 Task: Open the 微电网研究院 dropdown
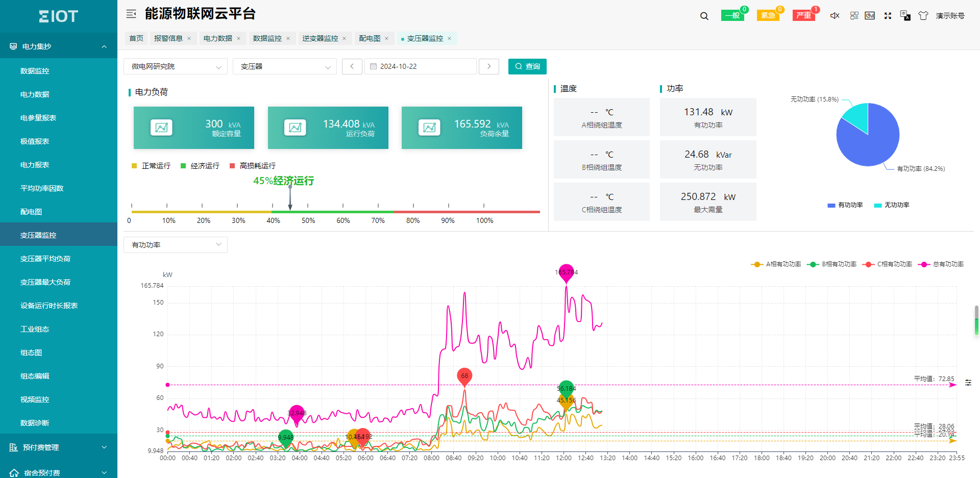175,66
